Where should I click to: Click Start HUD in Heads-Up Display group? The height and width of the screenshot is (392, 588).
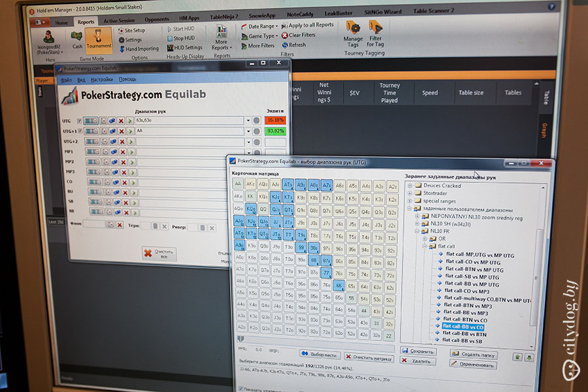pos(181,29)
